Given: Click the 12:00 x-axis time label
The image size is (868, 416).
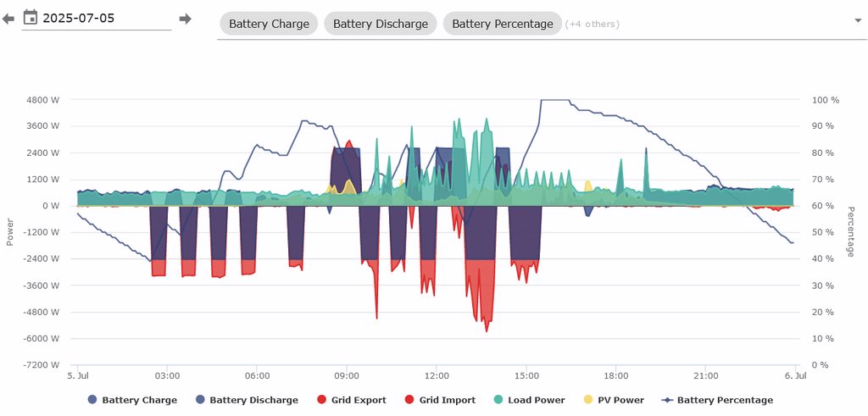Looking at the screenshot, I should pos(436,375).
